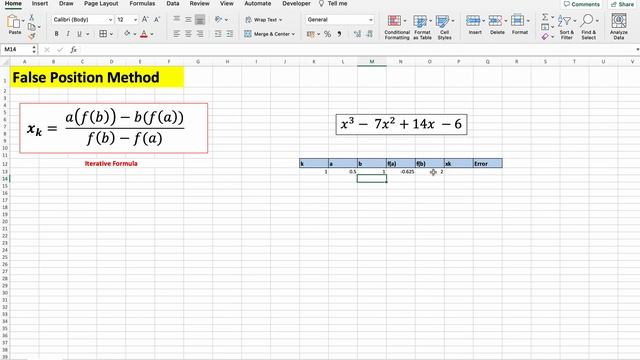Open the Comments pane
Screen dimensions: 640x360
coord(582,4)
